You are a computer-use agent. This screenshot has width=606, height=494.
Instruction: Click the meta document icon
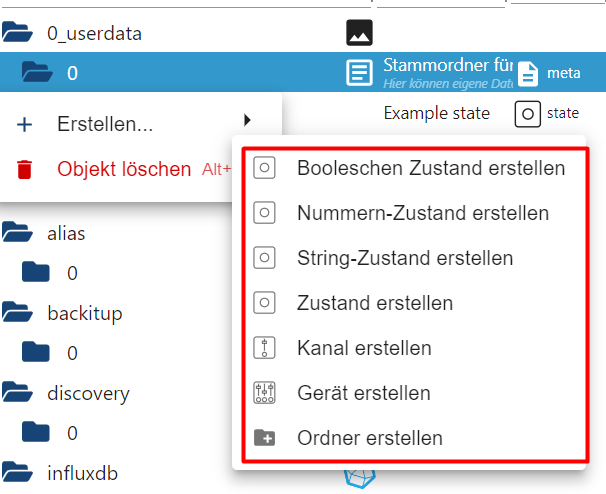tap(528, 73)
